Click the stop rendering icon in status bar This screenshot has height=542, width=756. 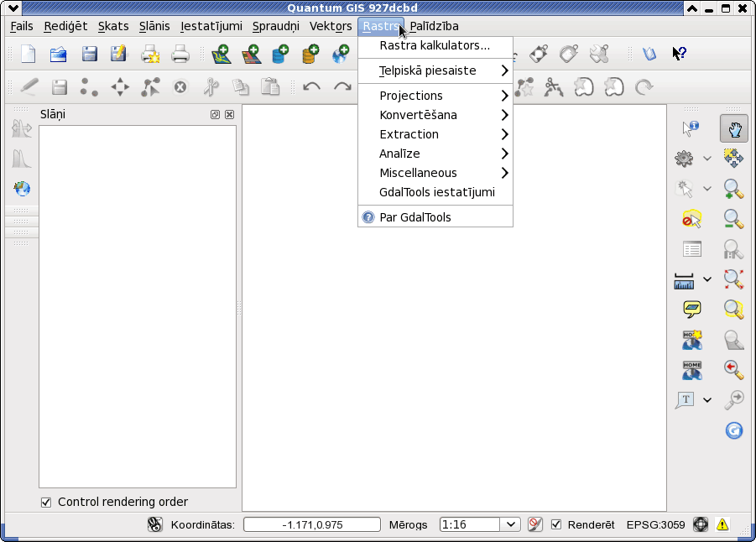point(534,524)
